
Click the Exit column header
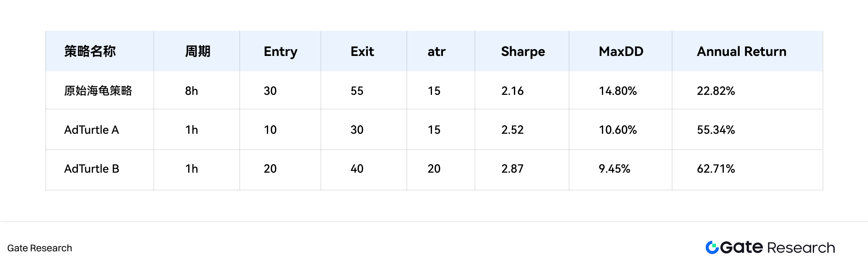[x=362, y=51]
